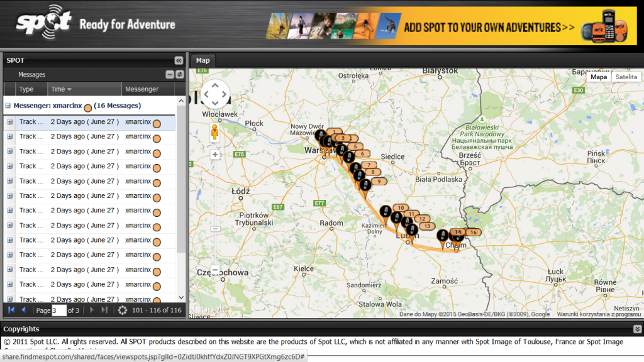Click the last page arrow in pager
This screenshot has width=644, height=362.
click(x=104, y=310)
